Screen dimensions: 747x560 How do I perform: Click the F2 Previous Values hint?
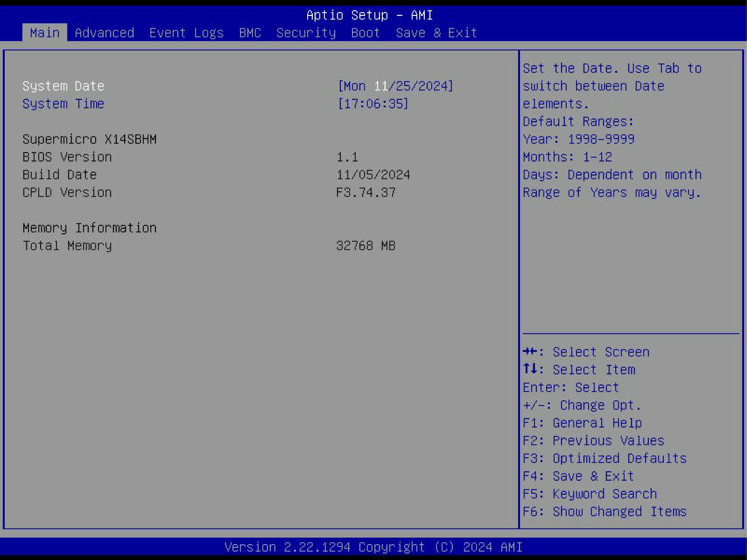(x=593, y=441)
